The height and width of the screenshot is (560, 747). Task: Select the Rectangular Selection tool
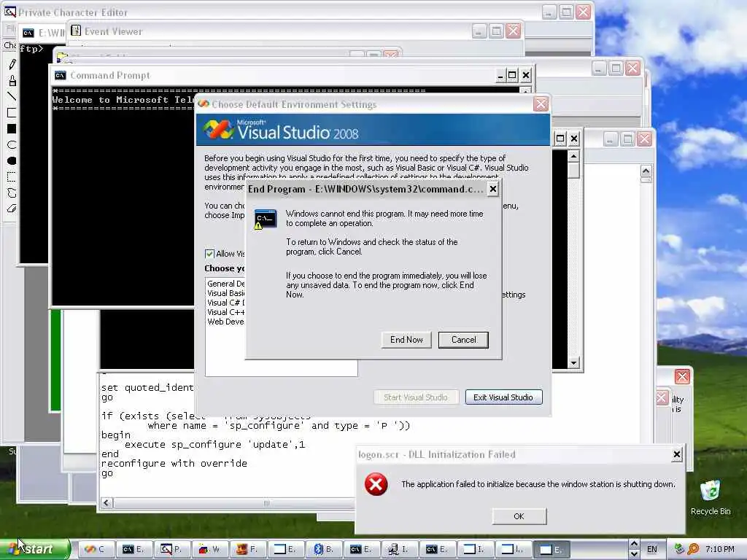click(12, 177)
